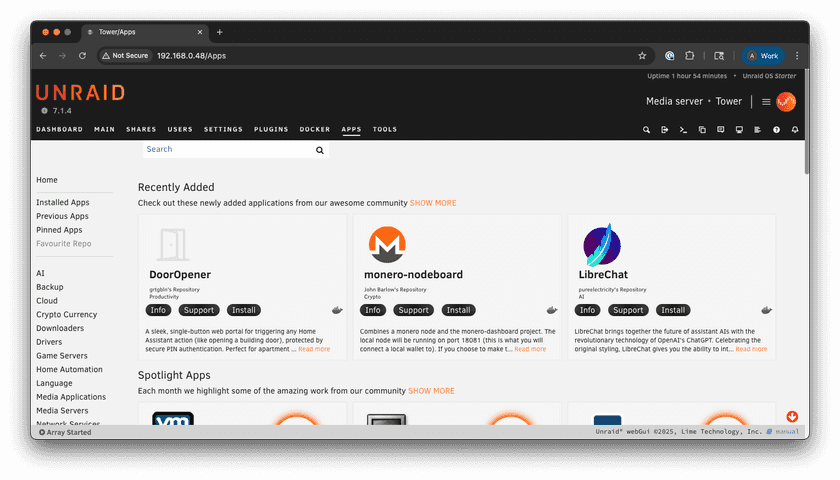Open the Shares tab

141,130
